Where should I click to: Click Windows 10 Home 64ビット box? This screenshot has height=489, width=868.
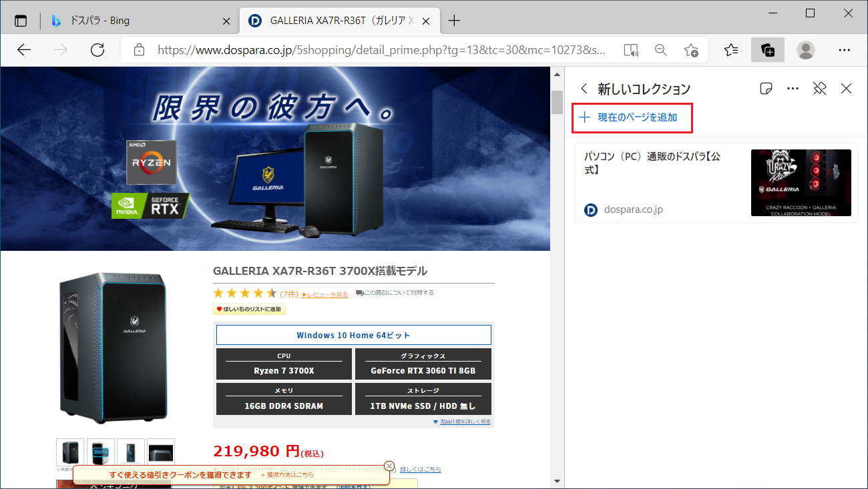click(354, 335)
